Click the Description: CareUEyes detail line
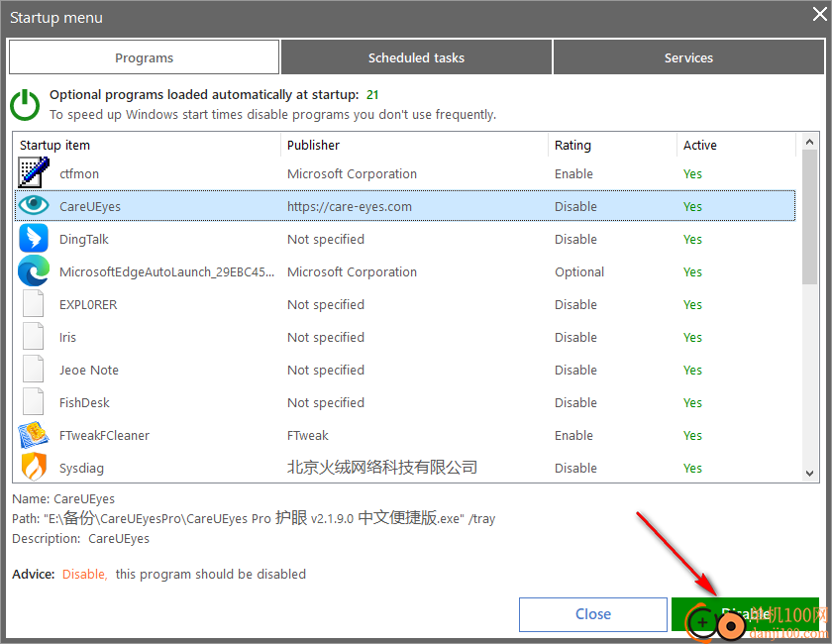 pyautogui.click(x=80, y=538)
